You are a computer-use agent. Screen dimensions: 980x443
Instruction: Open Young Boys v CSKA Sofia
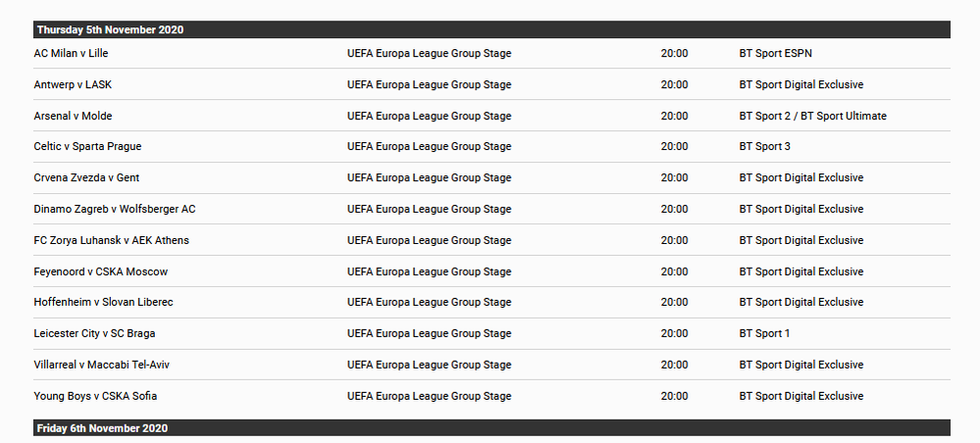point(95,396)
